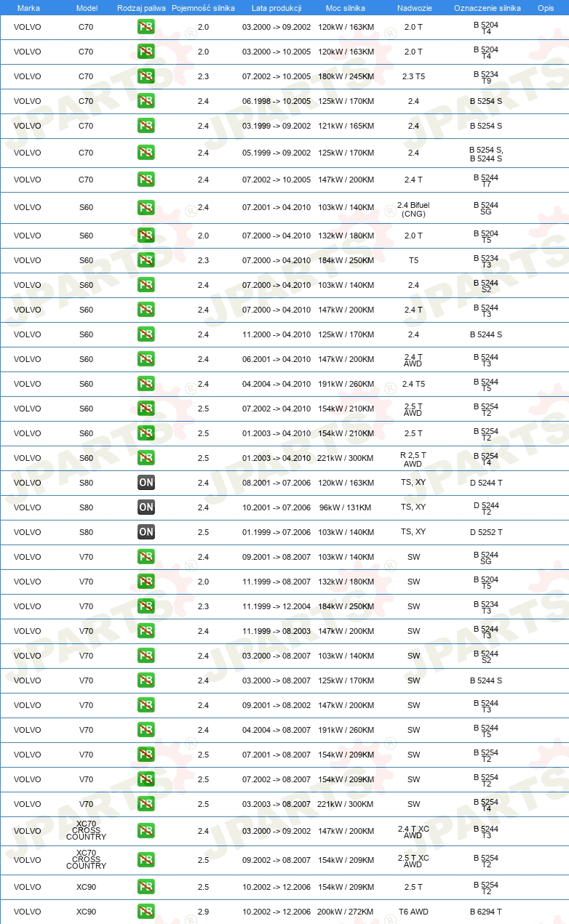Click the Model column header

click(x=87, y=7)
